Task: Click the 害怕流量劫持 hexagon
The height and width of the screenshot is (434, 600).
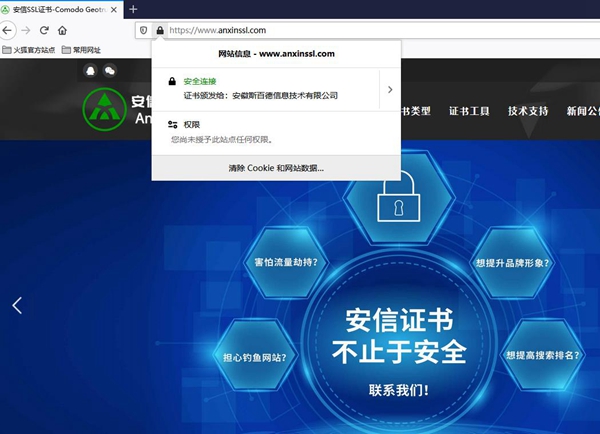Action: [288, 263]
